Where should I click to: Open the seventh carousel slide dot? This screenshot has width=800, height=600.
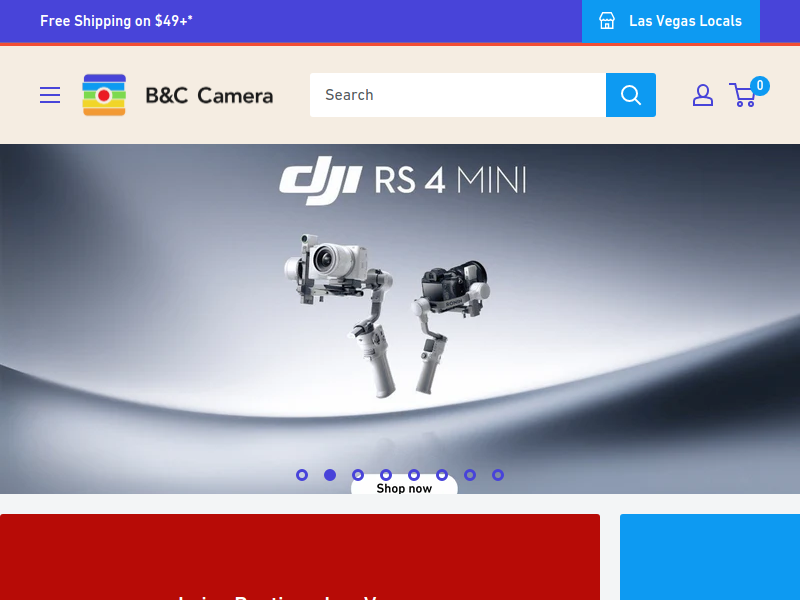[x=470, y=475]
